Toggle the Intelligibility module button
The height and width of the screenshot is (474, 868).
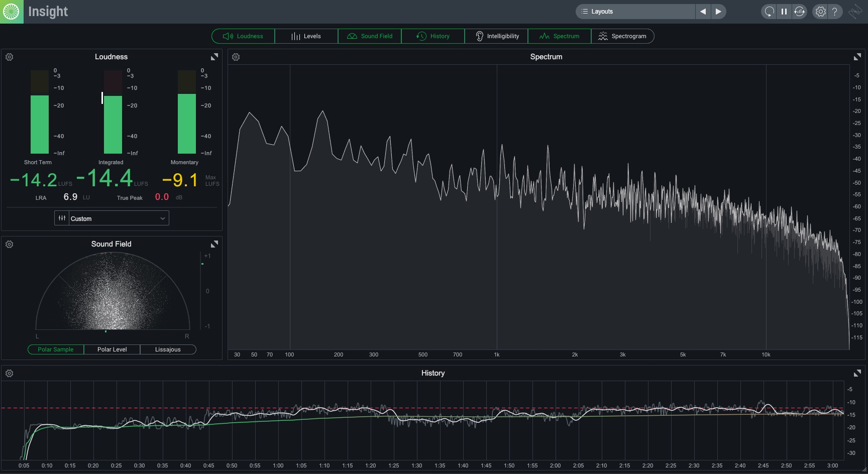[496, 36]
